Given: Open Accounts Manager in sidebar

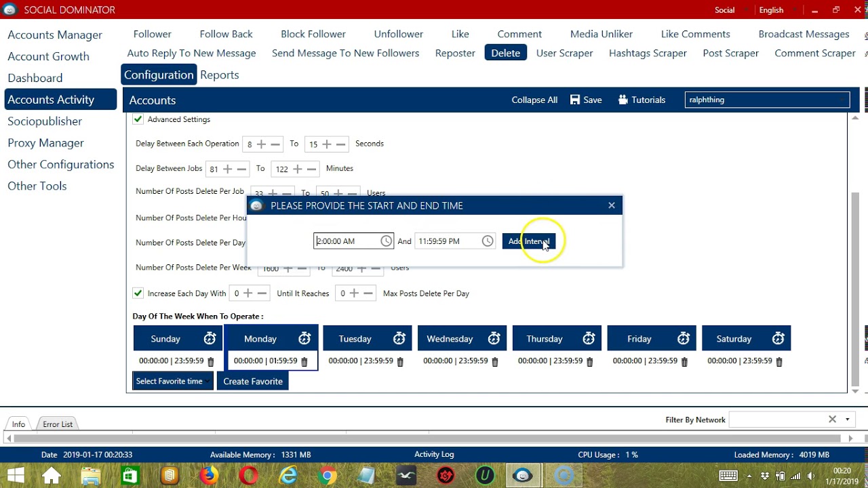Looking at the screenshot, I should 55,35.
